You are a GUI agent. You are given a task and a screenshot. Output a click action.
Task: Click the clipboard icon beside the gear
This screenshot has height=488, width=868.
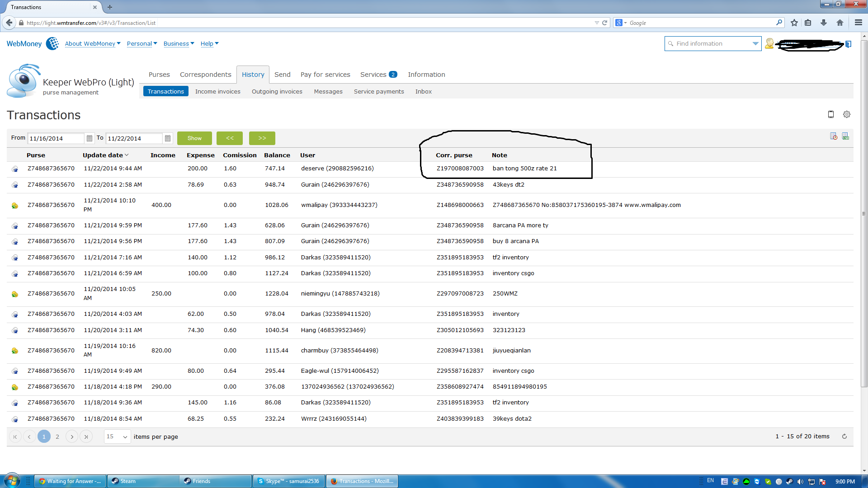830,115
